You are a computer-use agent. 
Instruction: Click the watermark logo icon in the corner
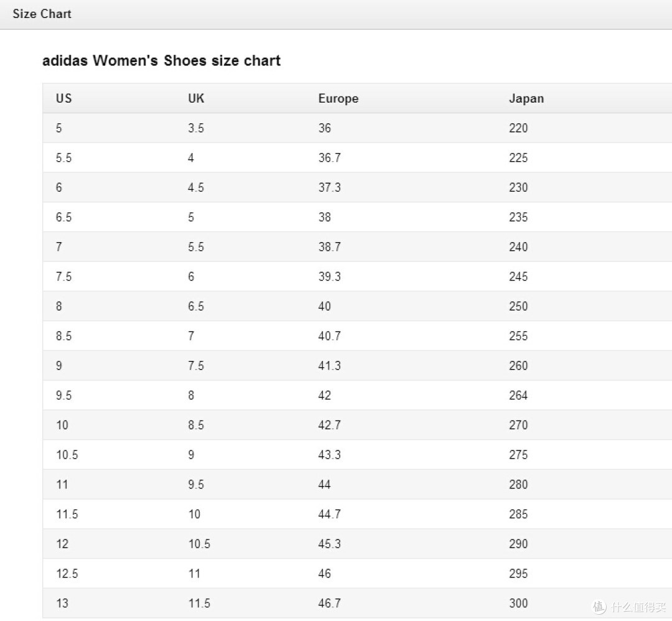coord(599,606)
